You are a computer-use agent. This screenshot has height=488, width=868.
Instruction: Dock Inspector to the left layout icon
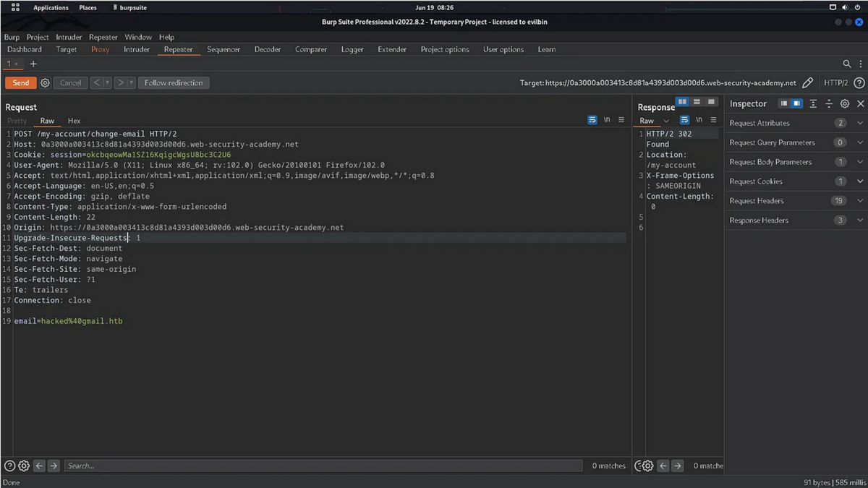coord(784,104)
